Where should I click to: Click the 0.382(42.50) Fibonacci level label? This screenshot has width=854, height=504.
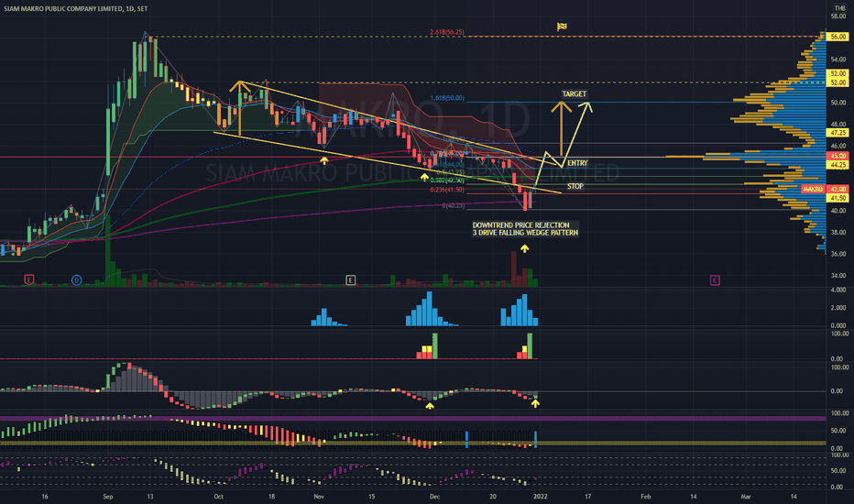tap(447, 181)
